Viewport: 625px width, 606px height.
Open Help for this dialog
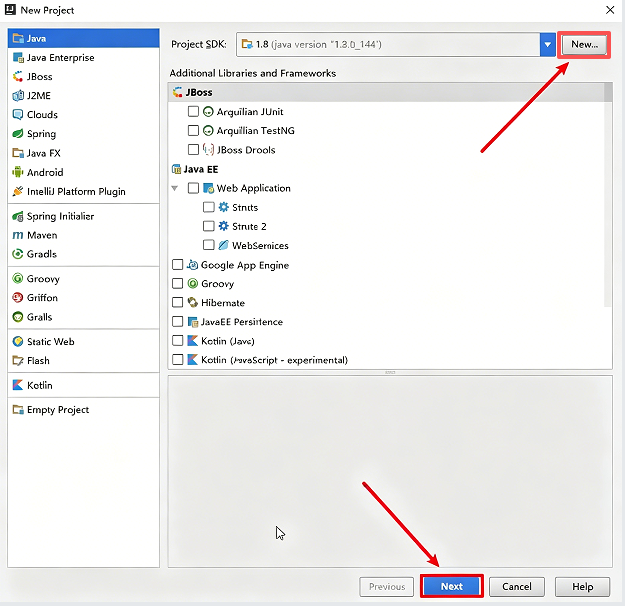pyautogui.click(x=582, y=586)
